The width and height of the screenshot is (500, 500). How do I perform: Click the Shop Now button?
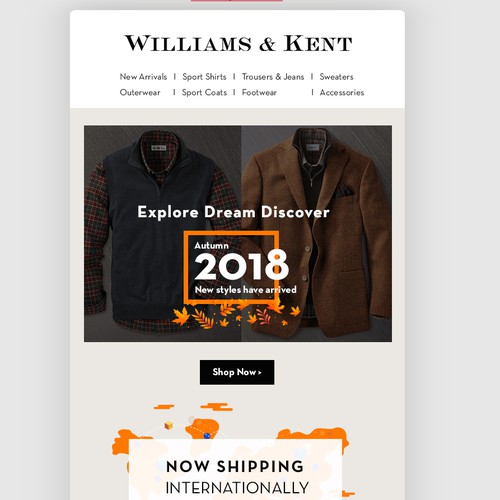[237, 372]
